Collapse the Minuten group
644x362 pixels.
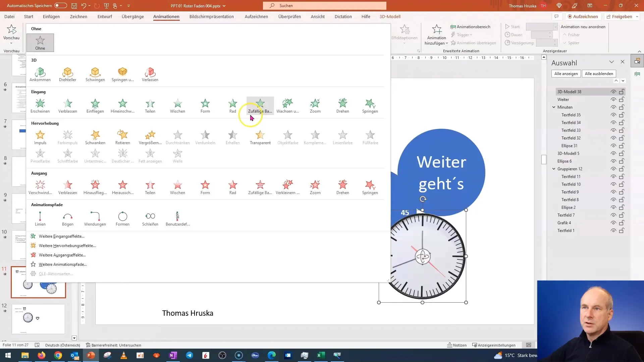(554, 107)
